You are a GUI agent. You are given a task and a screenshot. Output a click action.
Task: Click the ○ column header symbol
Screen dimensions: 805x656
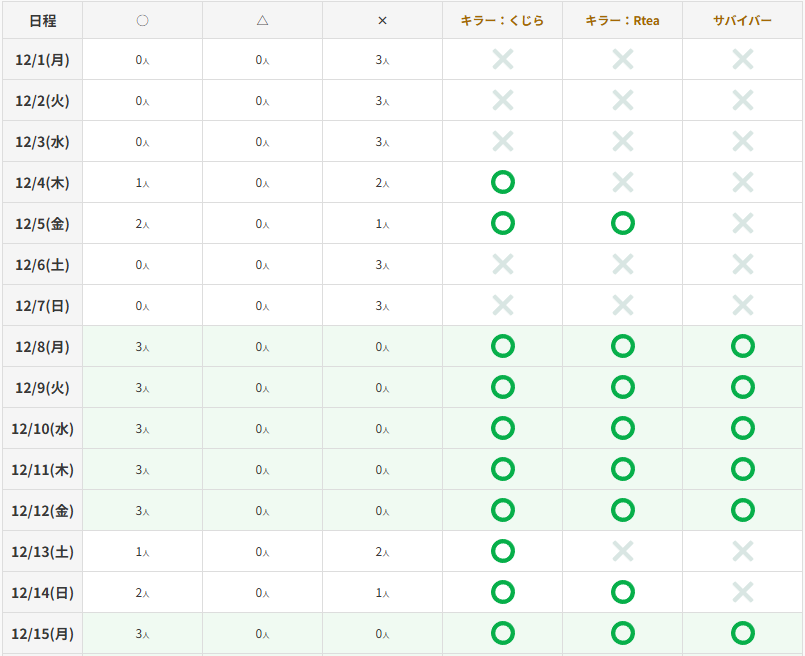143,21
